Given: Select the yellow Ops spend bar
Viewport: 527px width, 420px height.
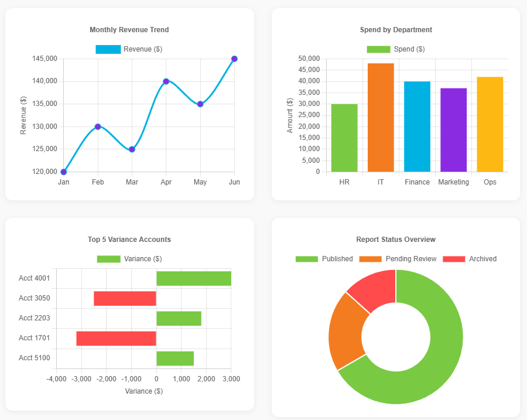Looking at the screenshot, I should click(490, 124).
